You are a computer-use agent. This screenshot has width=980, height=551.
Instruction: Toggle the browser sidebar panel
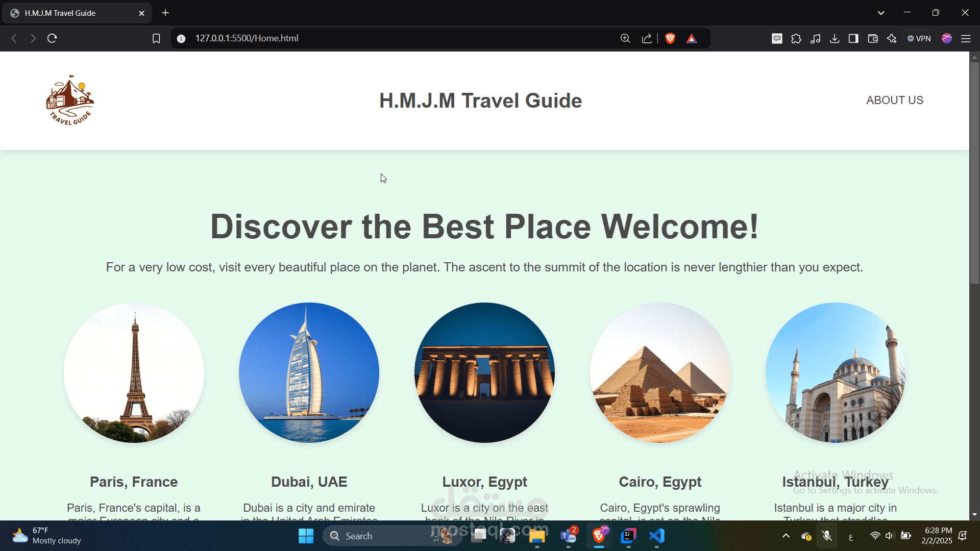tap(853, 38)
